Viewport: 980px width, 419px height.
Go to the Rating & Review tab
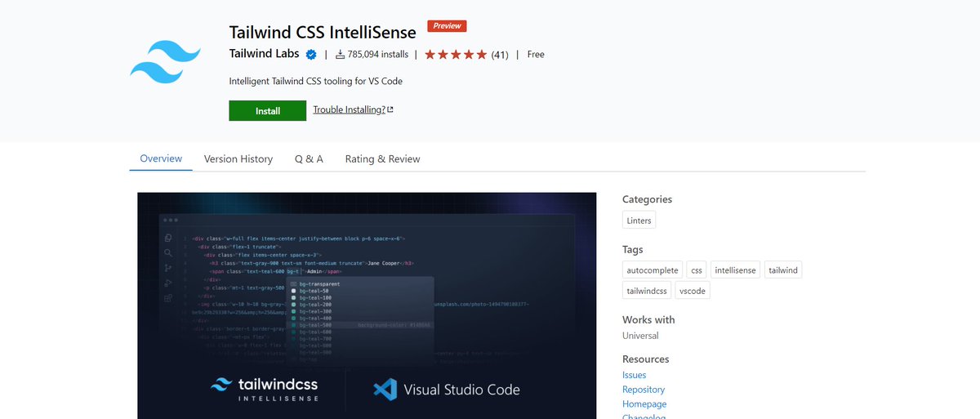click(382, 159)
